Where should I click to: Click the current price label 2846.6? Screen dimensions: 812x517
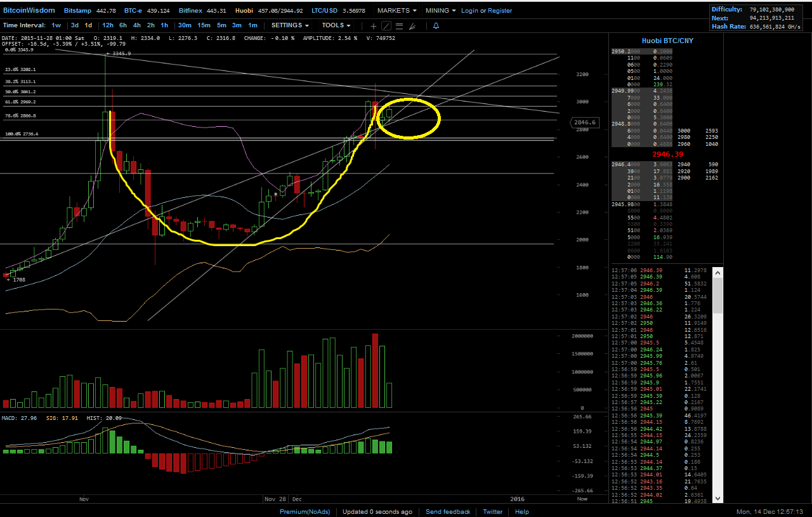click(x=584, y=122)
